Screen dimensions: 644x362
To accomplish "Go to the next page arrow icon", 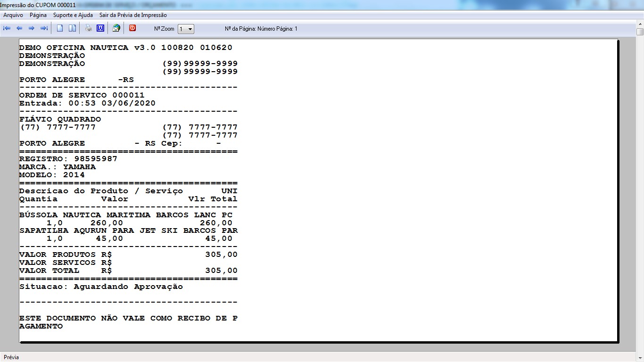I will (x=32, y=28).
